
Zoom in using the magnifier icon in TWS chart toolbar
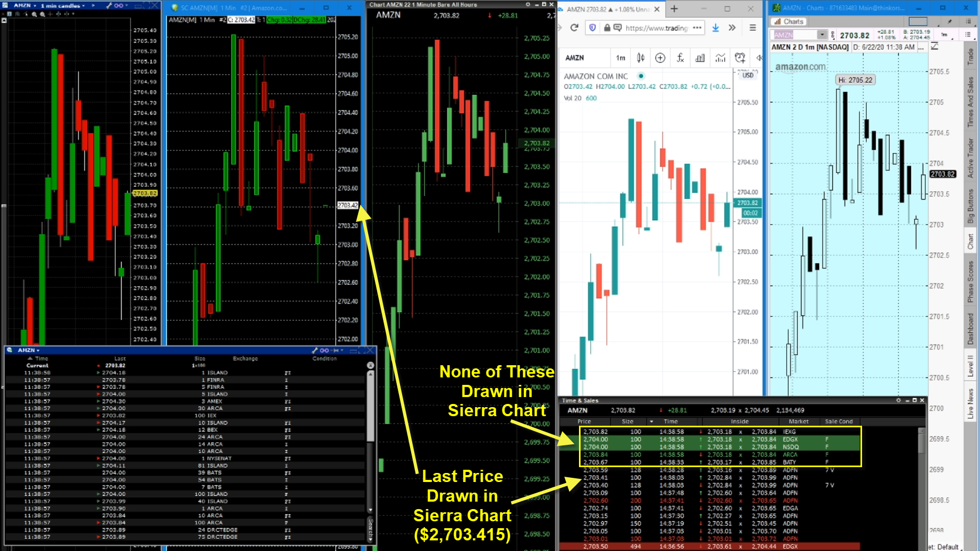pyautogui.click(x=35, y=14)
